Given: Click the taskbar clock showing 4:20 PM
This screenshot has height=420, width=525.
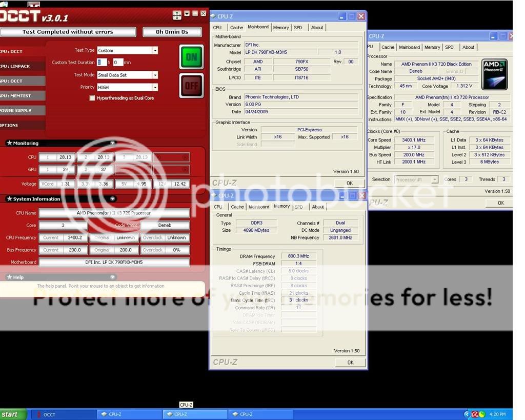Looking at the screenshot, I should pyautogui.click(x=497, y=414).
